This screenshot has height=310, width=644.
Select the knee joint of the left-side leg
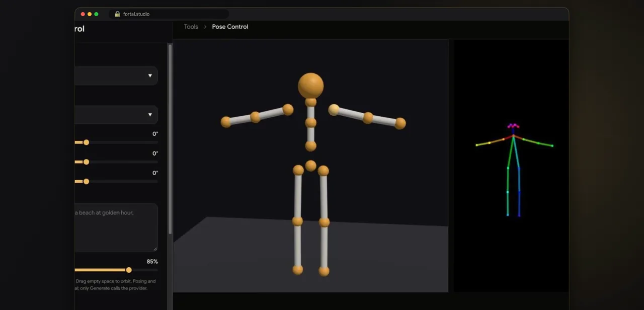coord(297,221)
